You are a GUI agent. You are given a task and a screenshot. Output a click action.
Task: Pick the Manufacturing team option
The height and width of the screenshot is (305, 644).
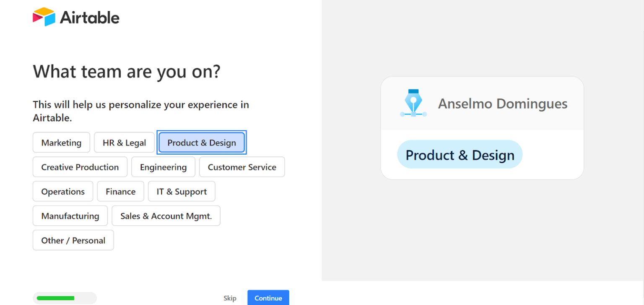pyautogui.click(x=70, y=216)
